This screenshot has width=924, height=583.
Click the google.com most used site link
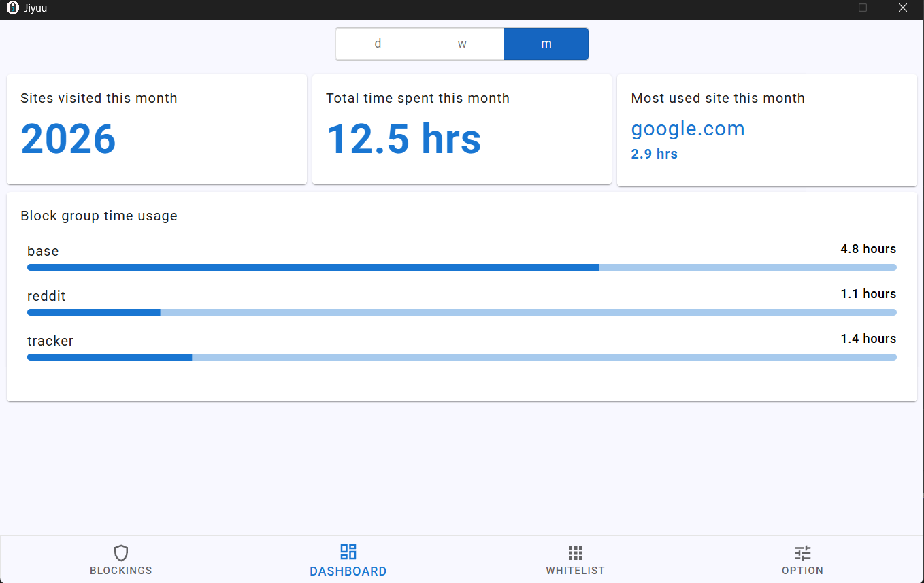(688, 129)
